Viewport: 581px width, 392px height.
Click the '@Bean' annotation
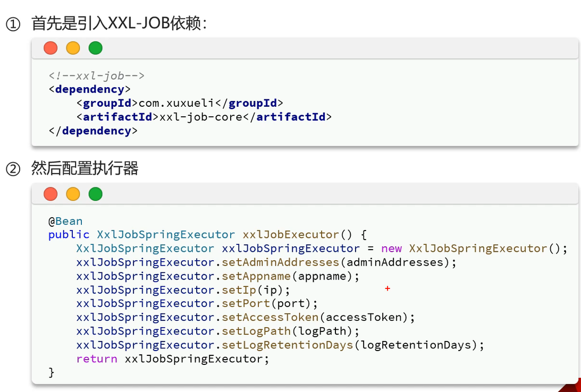click(65, 221)
